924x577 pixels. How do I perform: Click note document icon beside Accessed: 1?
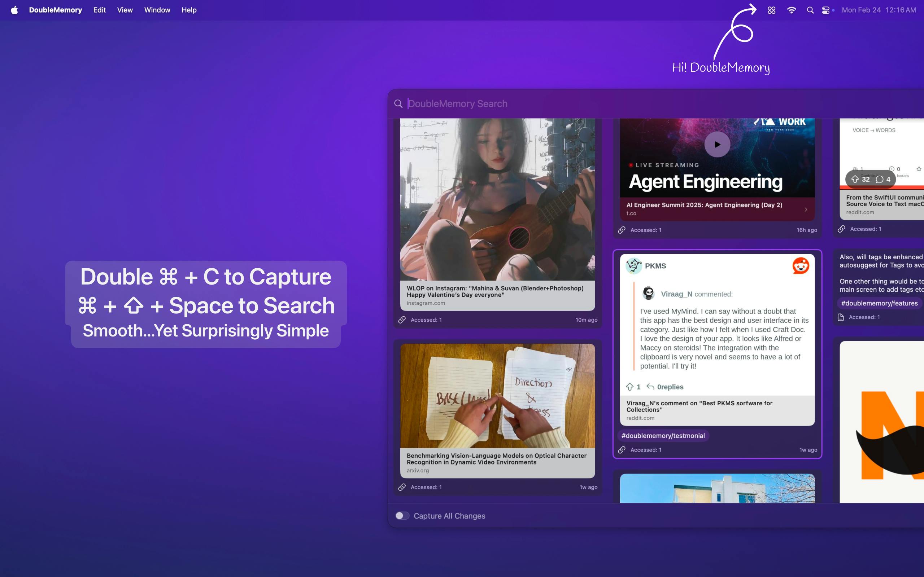point(840,317)
